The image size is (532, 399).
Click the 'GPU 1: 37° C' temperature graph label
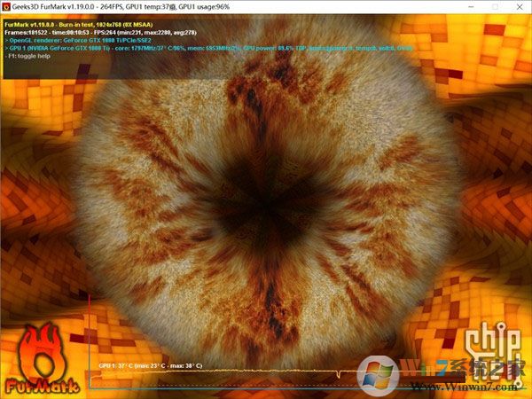151,365
